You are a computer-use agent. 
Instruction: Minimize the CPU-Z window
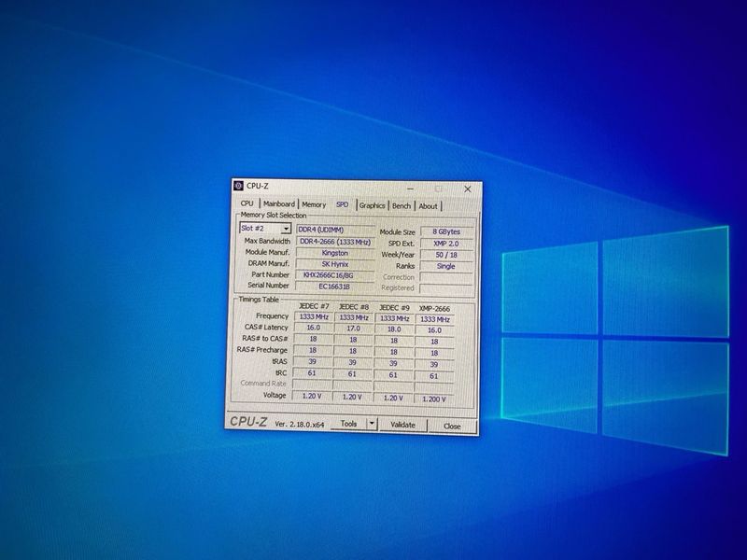point(410,189)
